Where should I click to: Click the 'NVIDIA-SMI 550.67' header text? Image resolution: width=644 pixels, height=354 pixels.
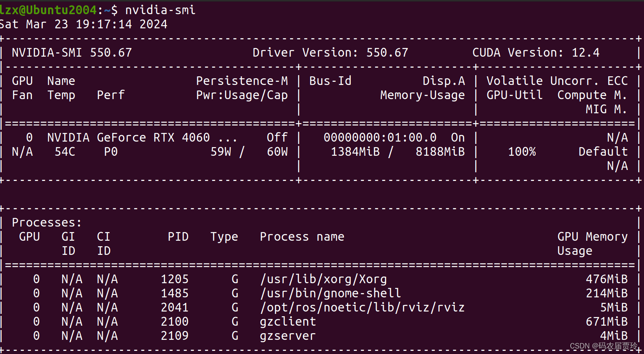tap(72, 53)
